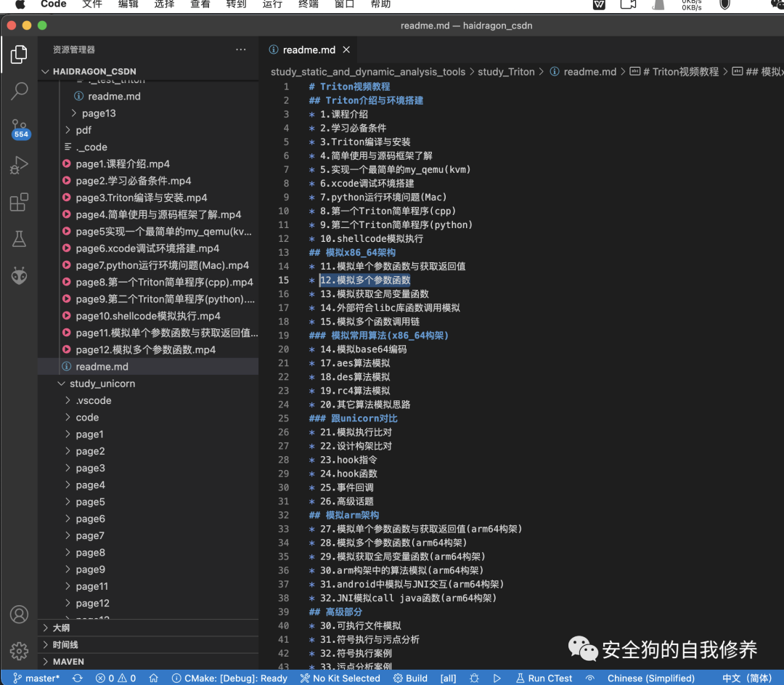Open page6.xcode调试环境搭建.mp4 file
Screen dimensions: 784x685
click(x=147, y=248)
